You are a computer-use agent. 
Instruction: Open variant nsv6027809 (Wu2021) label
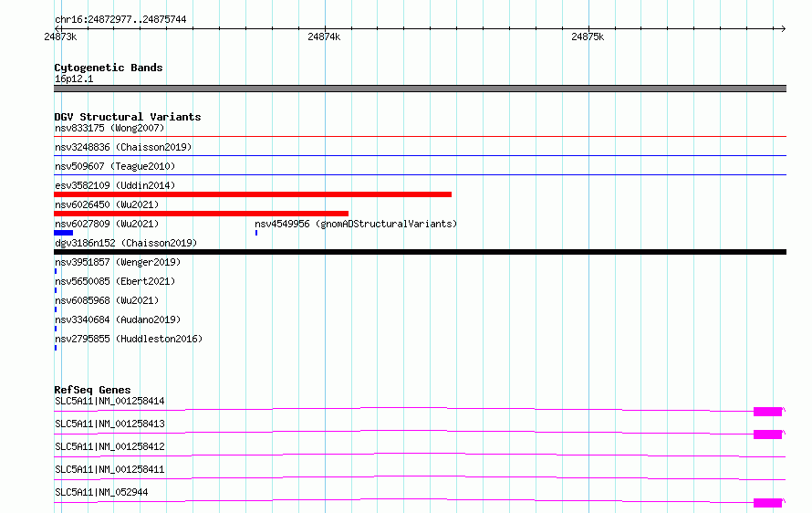[x=107, y=224]
